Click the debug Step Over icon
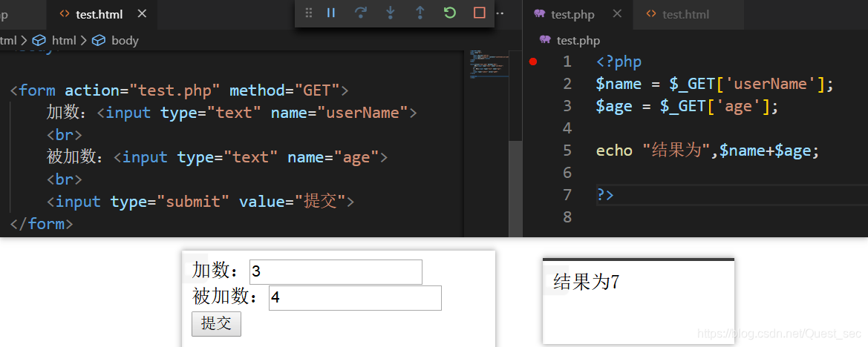Viewport: 868px width, 347px height. coord(360,13)
